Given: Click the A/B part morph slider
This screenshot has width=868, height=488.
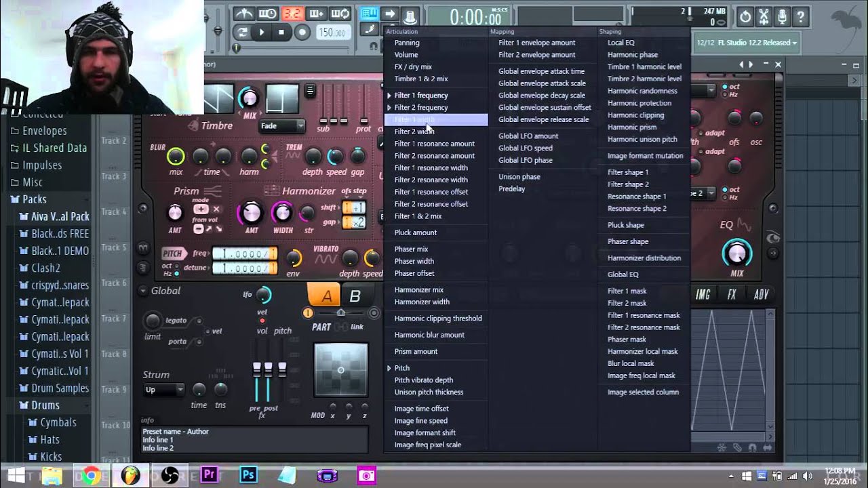Looking at the screenshot, I should pyautogui.click(x=340, y=312).
